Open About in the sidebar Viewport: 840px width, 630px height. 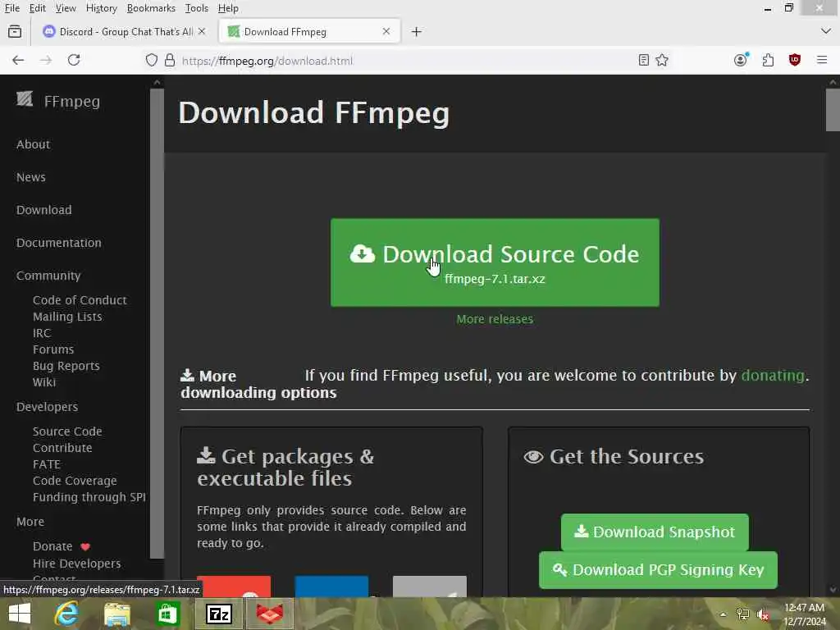(33, 144)
